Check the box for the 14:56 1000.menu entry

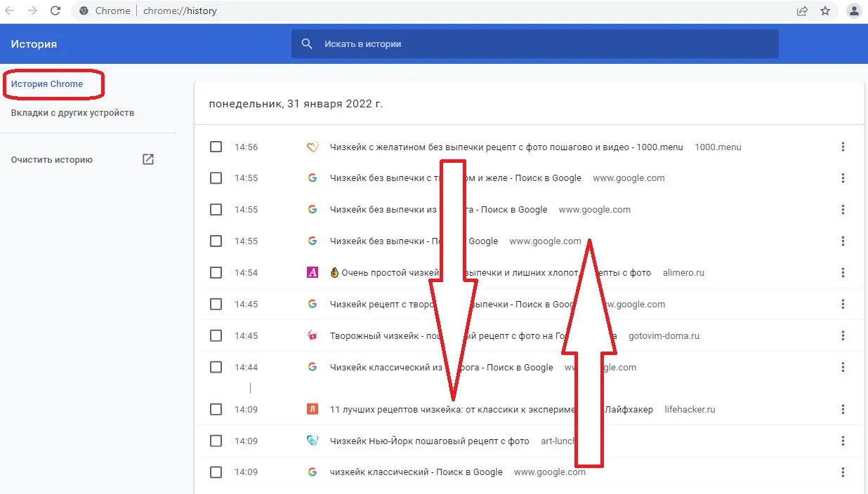[x=216, y=147]
